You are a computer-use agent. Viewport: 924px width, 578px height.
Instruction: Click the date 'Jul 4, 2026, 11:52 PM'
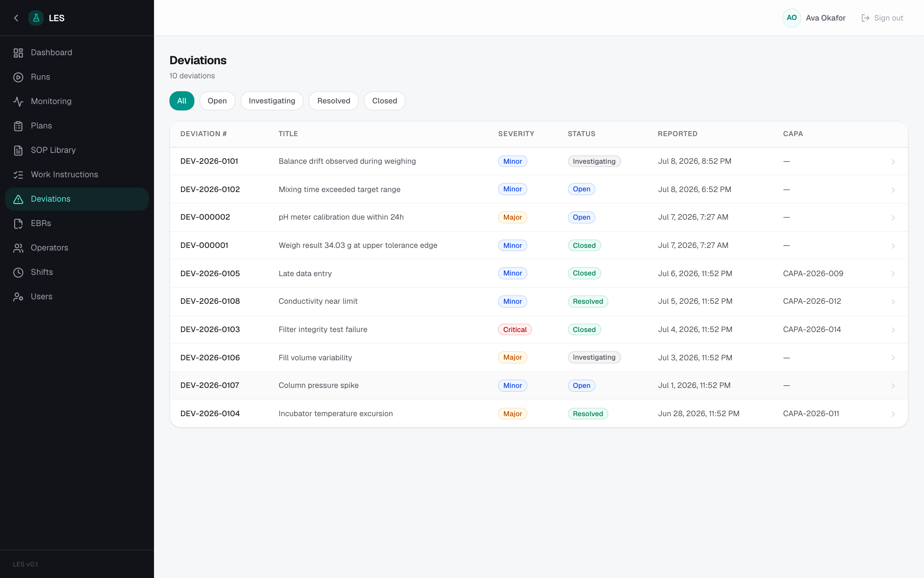[695, 329]
